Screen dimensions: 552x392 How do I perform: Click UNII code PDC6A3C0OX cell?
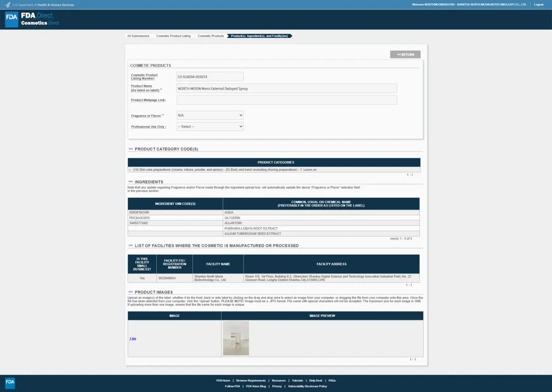tap(175, 218)
